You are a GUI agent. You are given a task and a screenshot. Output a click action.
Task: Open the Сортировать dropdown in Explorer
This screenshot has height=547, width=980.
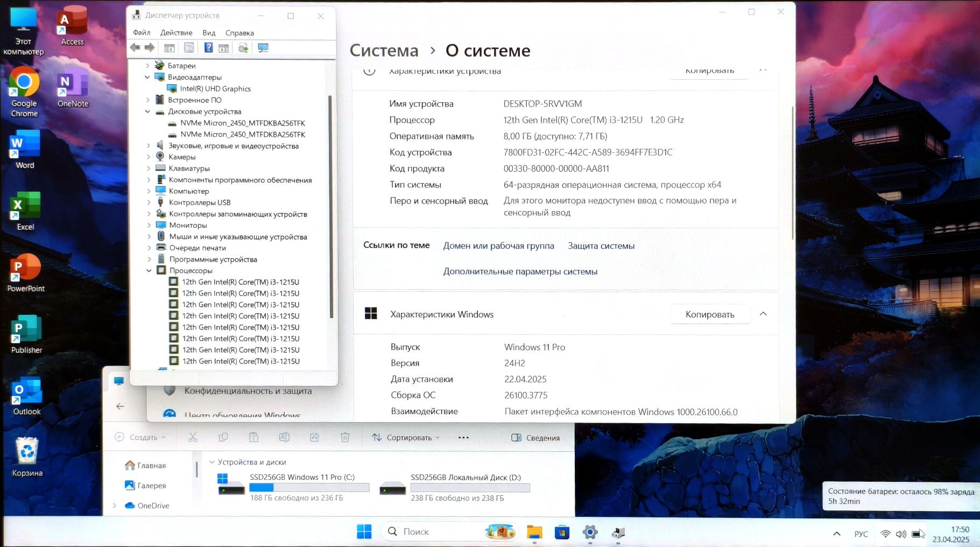point(406,437)
